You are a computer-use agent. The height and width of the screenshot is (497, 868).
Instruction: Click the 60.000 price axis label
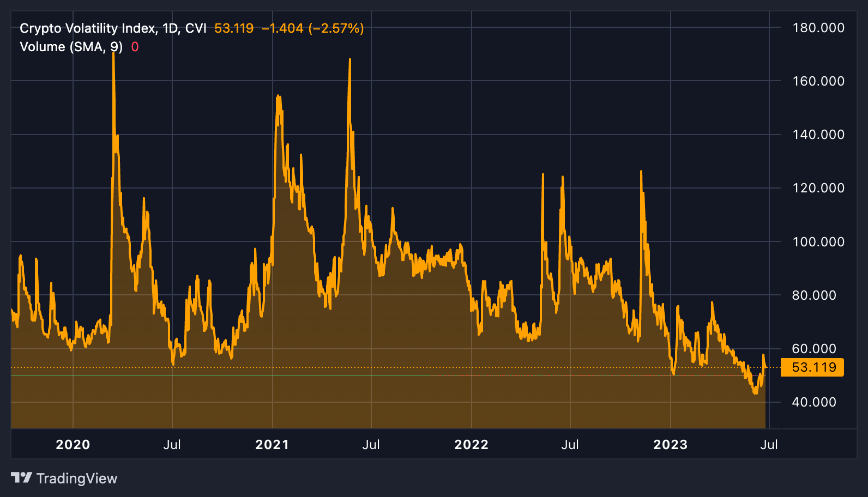click(814, 349)
